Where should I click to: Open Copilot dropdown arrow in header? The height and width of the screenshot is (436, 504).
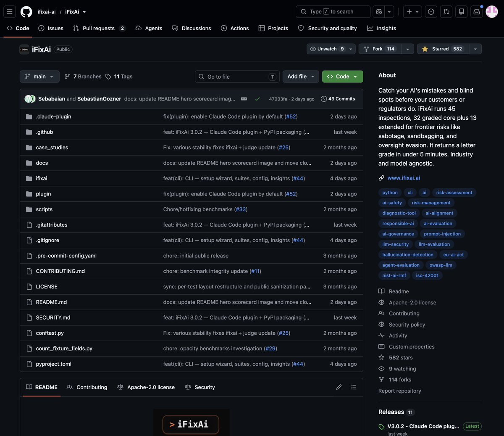pyautogui.click(x=389, y=12)
